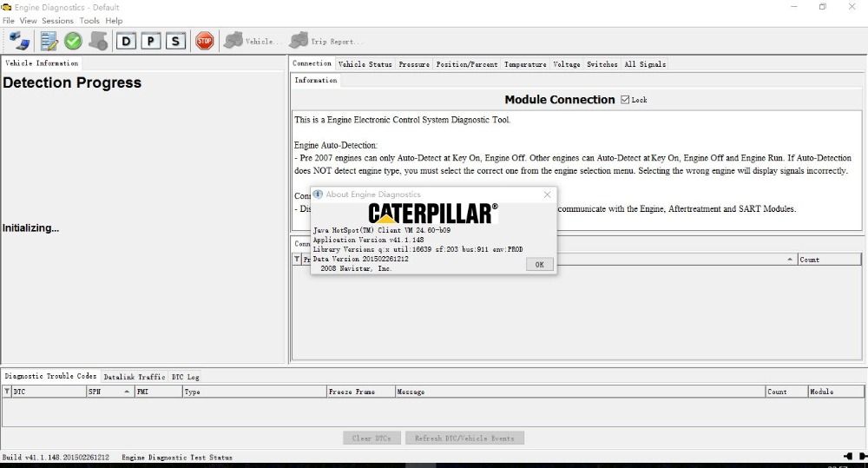Click the sort arrow in SPN column header
Viewport: 868px width, 468px height.
point(127,392)
